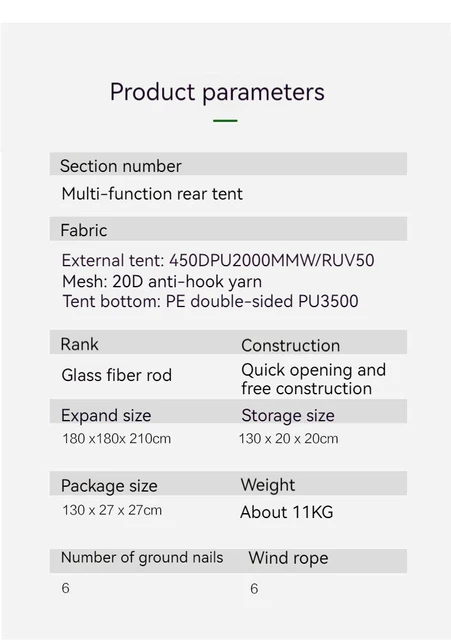Click the green underline below the title

225,121
